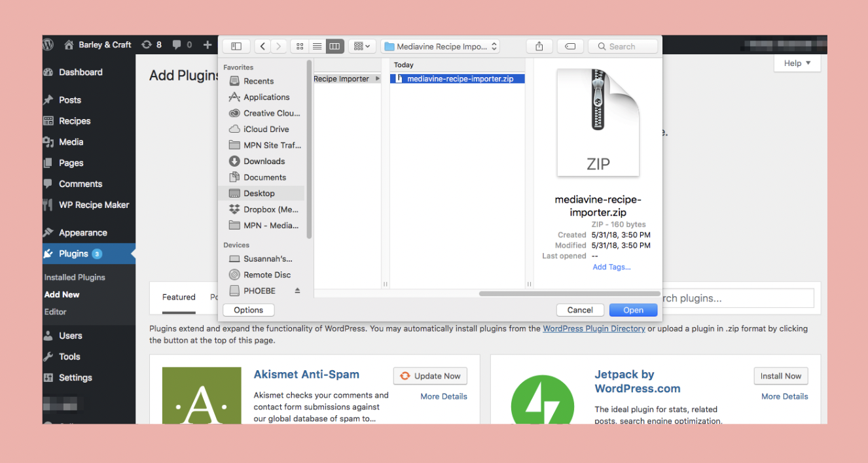Open Tools in WordPress menu
This screenshot has width=868, height=463.
[69, 356]
